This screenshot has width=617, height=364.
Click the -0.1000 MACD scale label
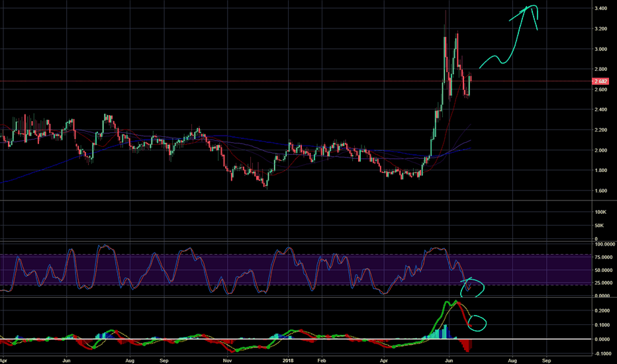[602, 354]
